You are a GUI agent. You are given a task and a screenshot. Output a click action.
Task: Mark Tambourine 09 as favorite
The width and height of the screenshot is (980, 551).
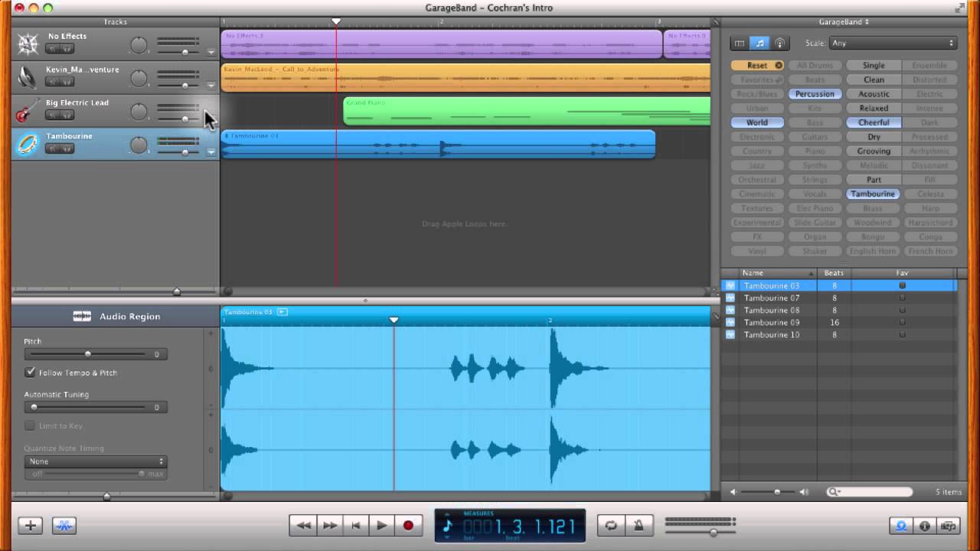pyautogui.click(x=902, y=322)
